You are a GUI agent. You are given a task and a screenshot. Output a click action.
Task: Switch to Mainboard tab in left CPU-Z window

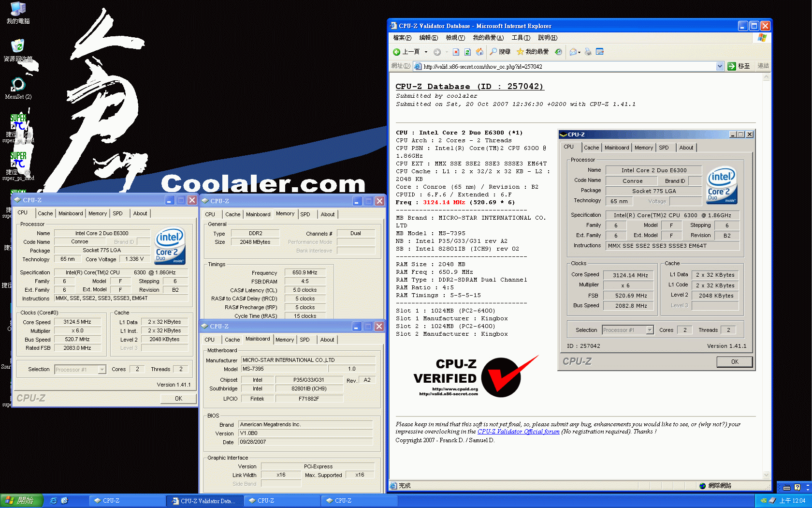(71, 213)
